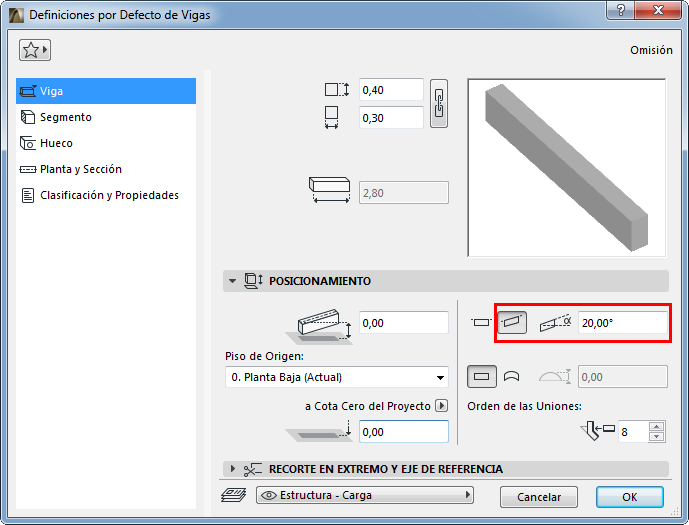Viewport: 689px width, 525px height.
Task: Click the layers icon at bottom
Action: (x=233, y=495)
